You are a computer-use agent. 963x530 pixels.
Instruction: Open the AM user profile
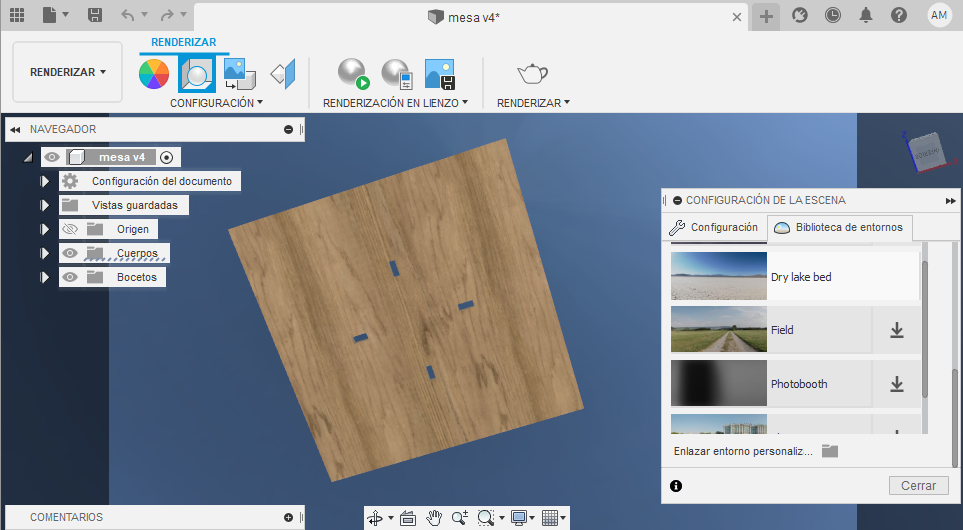[x=939, y=15]
